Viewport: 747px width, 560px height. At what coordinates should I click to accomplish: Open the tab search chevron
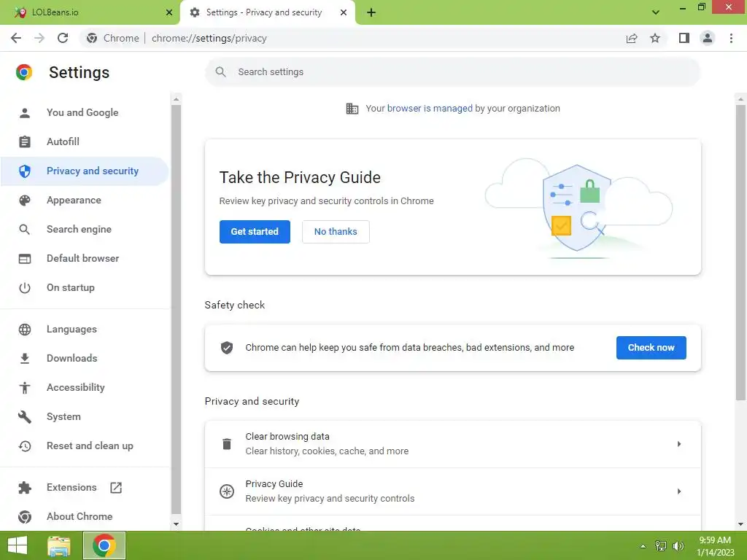656,12
